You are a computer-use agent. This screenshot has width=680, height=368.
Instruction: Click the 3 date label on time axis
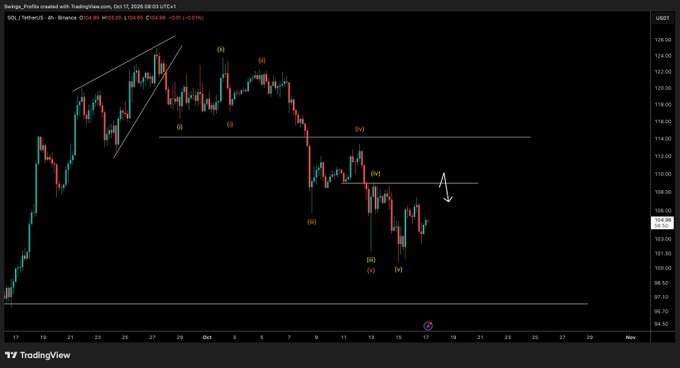[x=235, y=337]
